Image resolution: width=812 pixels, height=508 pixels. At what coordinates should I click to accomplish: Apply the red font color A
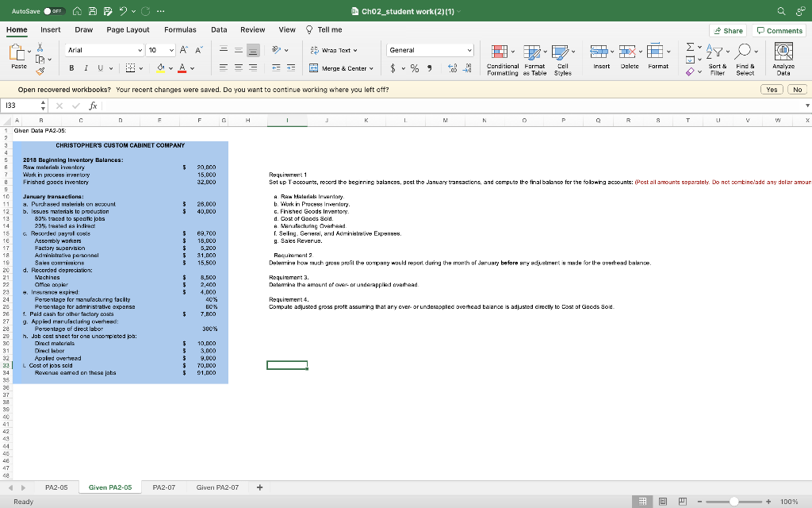[182, 68]
